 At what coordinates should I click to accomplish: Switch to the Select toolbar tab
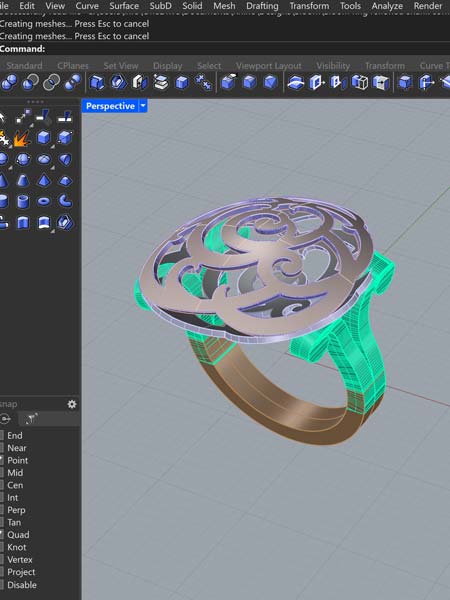click(209, 66)
